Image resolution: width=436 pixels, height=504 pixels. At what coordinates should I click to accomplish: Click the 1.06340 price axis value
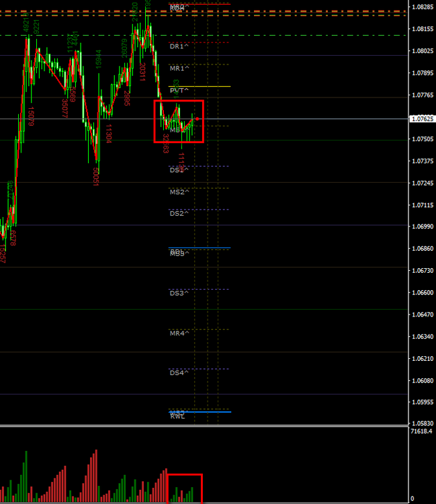pos(423,337)
